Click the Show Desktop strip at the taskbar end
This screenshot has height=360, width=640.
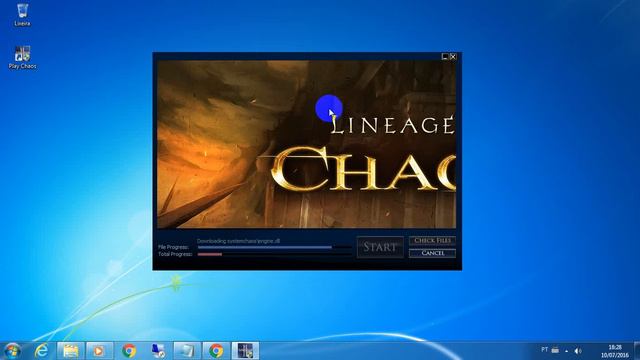[637, 351]
